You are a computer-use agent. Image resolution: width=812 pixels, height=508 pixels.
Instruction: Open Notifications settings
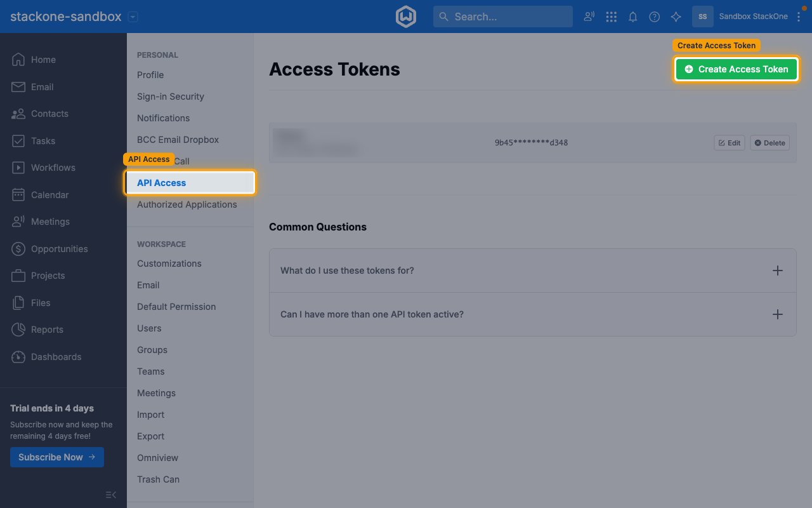pyautogui.click(x=164, y=118)
